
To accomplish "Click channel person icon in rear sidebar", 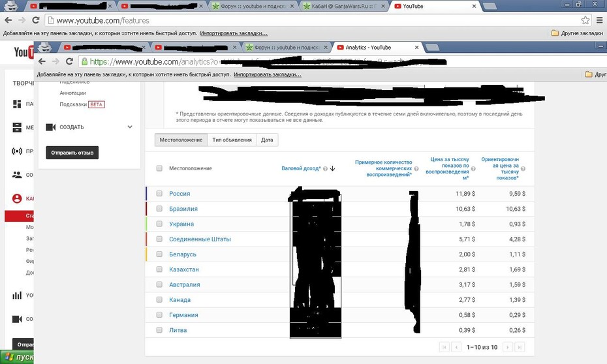I will [x=17, y=198].
